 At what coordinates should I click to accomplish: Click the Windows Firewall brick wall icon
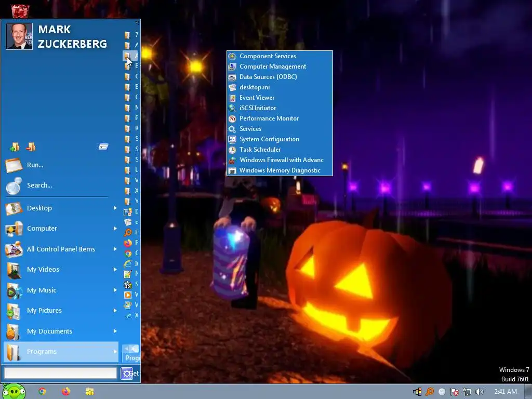click(x=232, y=160)
